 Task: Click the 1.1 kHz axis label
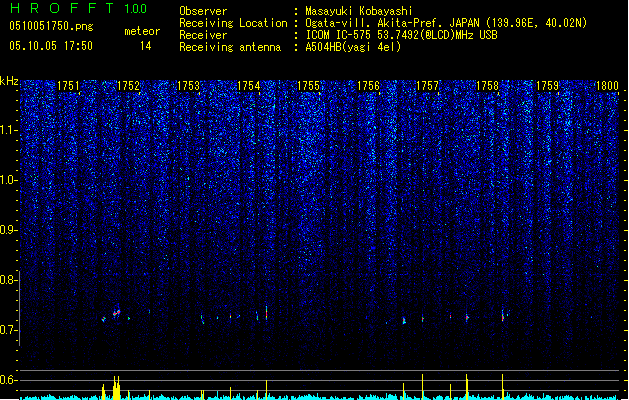[x=9, y=130]
